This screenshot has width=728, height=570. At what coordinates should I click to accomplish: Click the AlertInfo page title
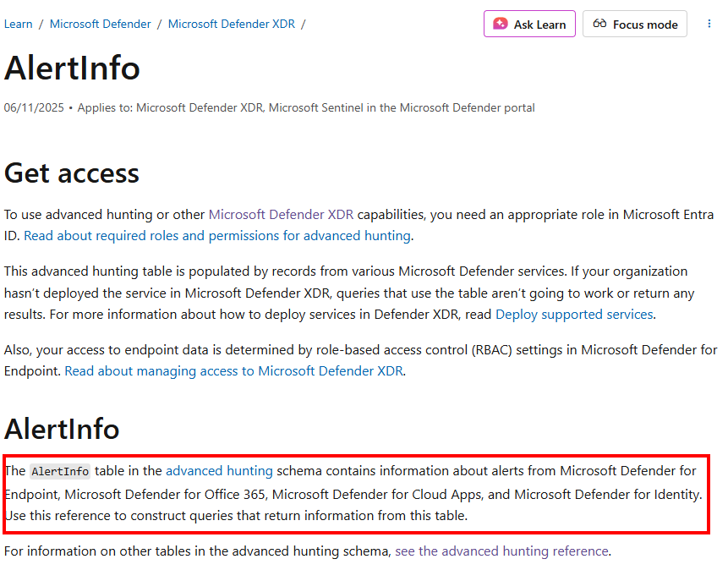tap(72, 69)
